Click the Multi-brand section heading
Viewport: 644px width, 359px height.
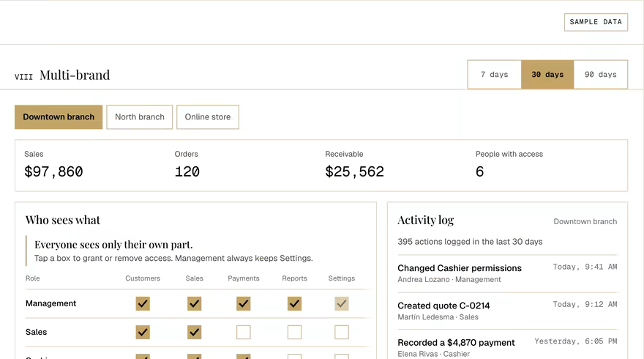click(x=75, y=75)
